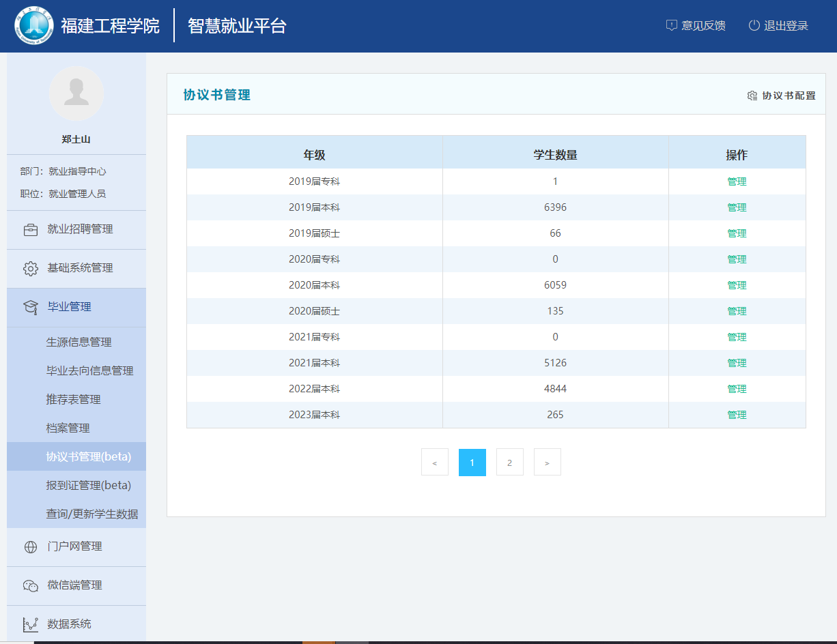Click 管理 link for 2023届本科 row

point(737,415)
